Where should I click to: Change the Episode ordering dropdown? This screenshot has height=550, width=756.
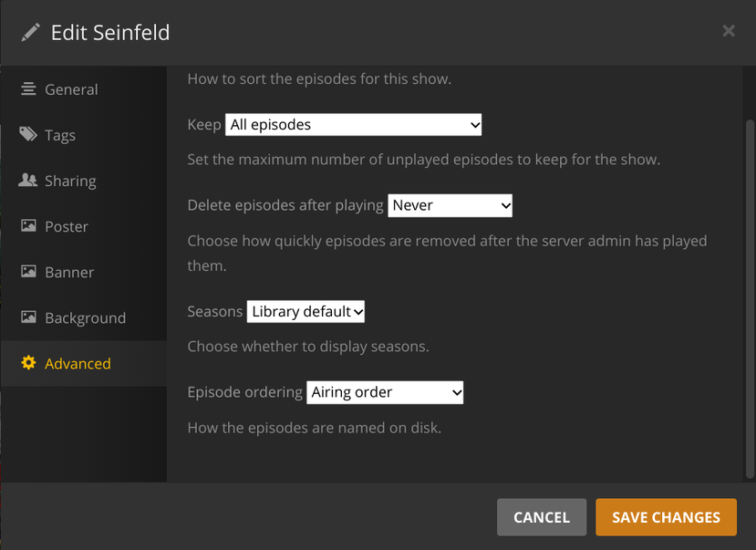tap(385, 393)
